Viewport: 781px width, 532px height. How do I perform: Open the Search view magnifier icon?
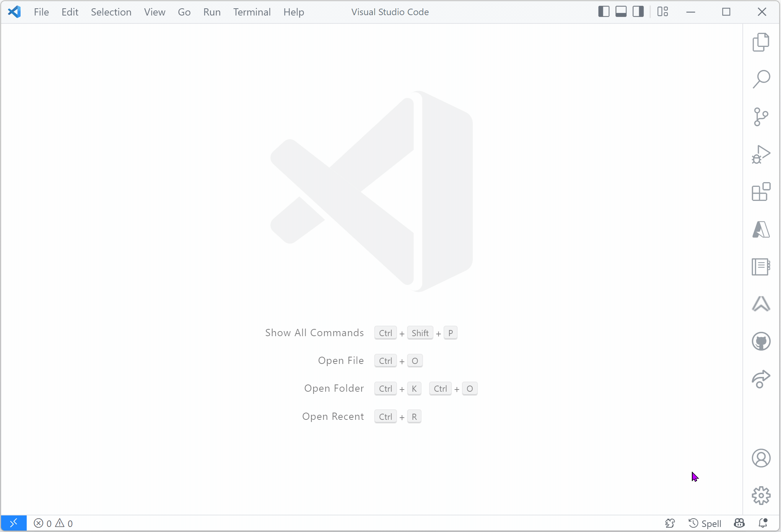click(x=761, y=79)
